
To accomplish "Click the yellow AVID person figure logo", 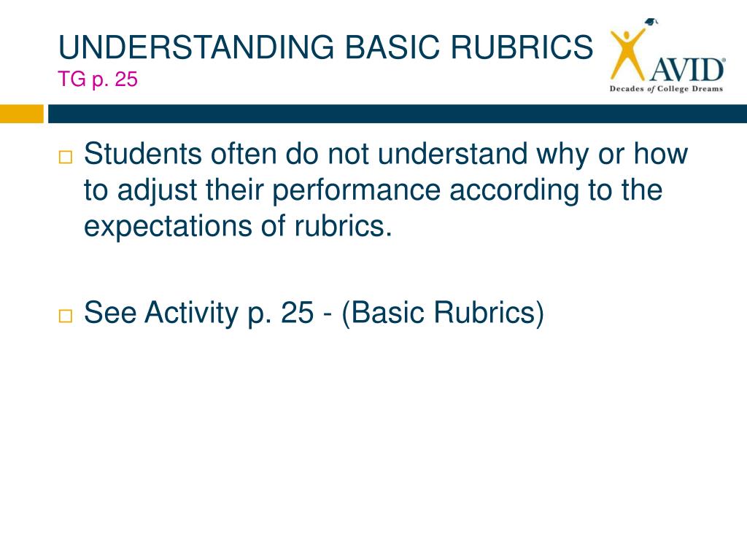I will click(x=628, y=53).
